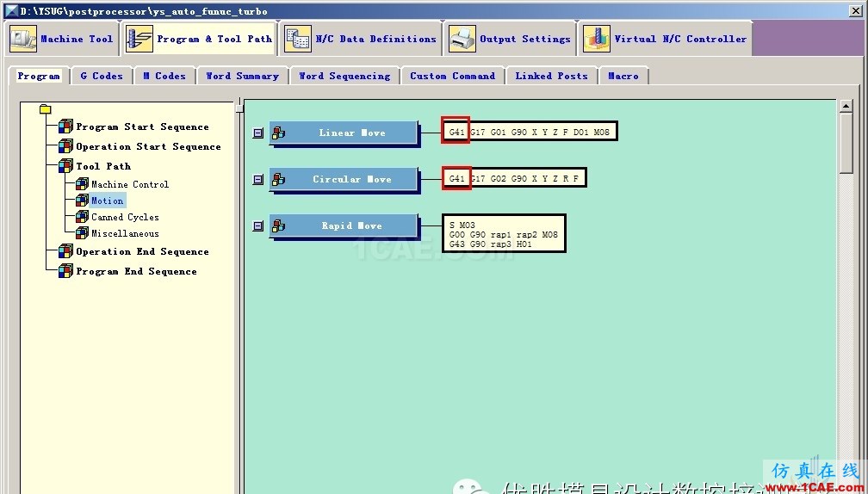Select Motion in tree
The width and height of the screenshot is (868, 494).
tap(108, 201)
